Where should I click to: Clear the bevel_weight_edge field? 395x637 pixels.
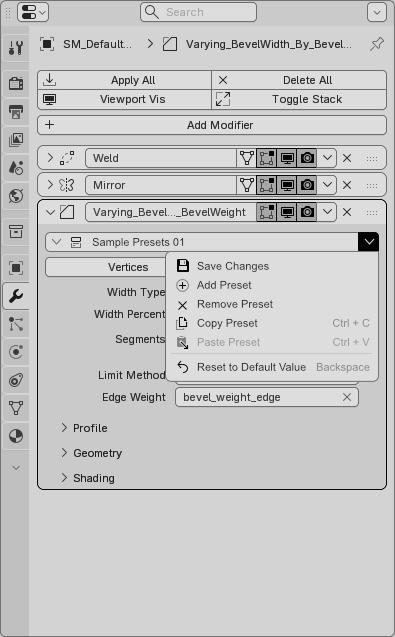pos(347,397)
